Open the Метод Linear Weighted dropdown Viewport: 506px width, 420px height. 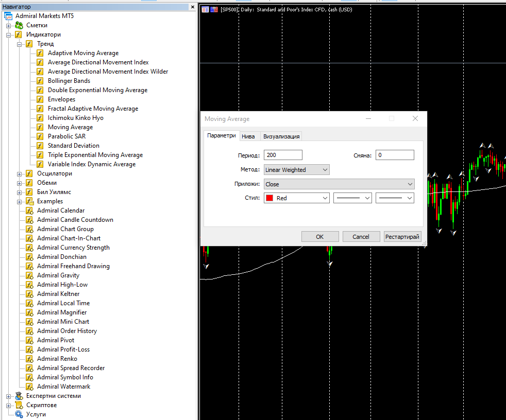(297, 170)
